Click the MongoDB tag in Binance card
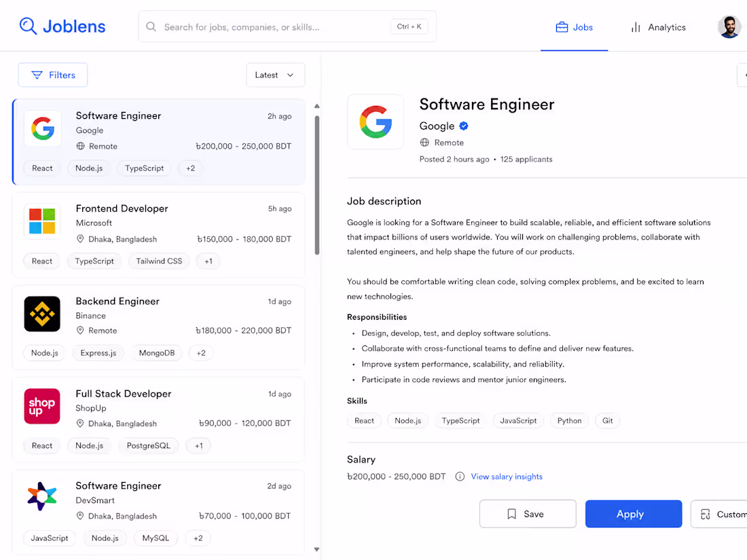 click(x=157, y=353)
